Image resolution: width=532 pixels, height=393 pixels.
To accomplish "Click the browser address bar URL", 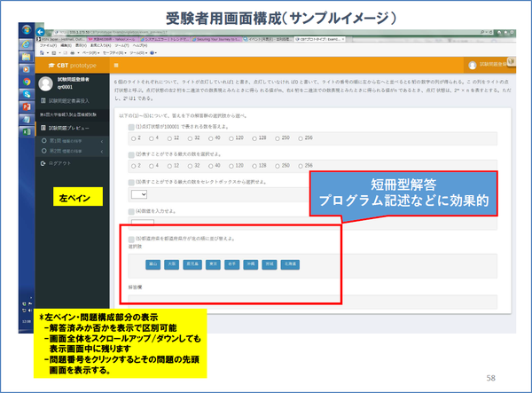I will tap(115, 32).
